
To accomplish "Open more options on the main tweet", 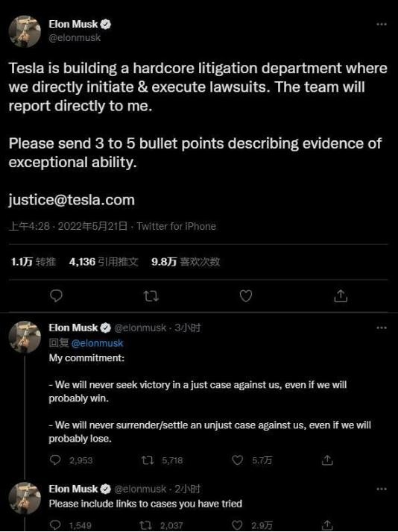I will pos(382,24).
